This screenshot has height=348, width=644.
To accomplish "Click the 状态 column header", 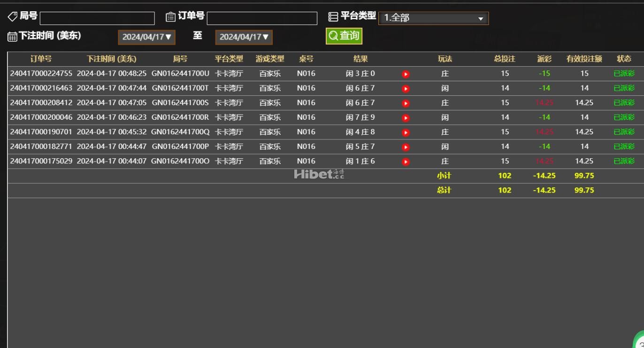I will click(624, 59).
